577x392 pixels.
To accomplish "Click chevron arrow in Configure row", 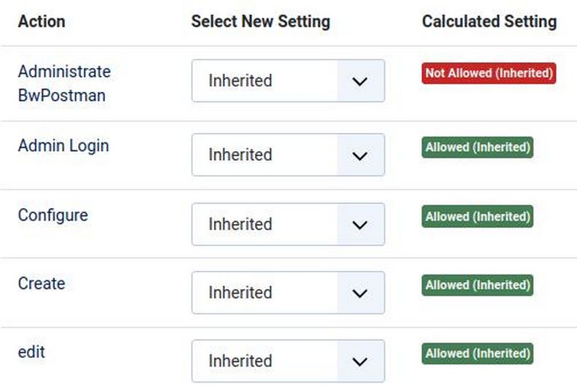I will tap(359, 224).
